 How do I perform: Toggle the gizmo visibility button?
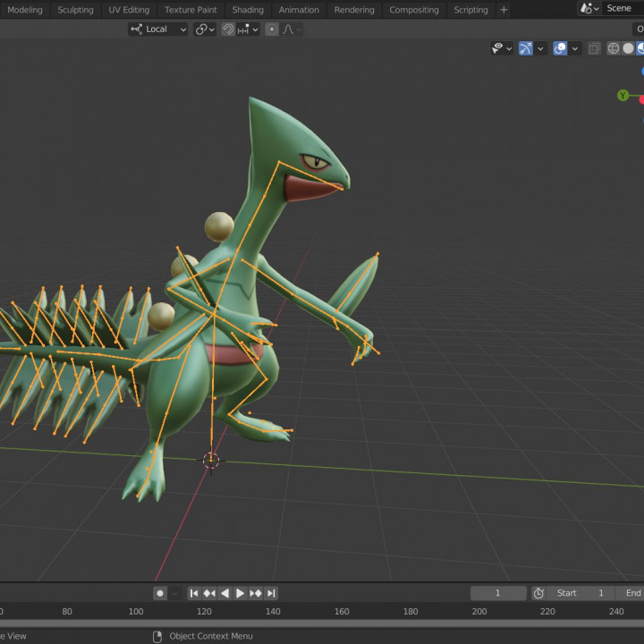click(526, 48)
